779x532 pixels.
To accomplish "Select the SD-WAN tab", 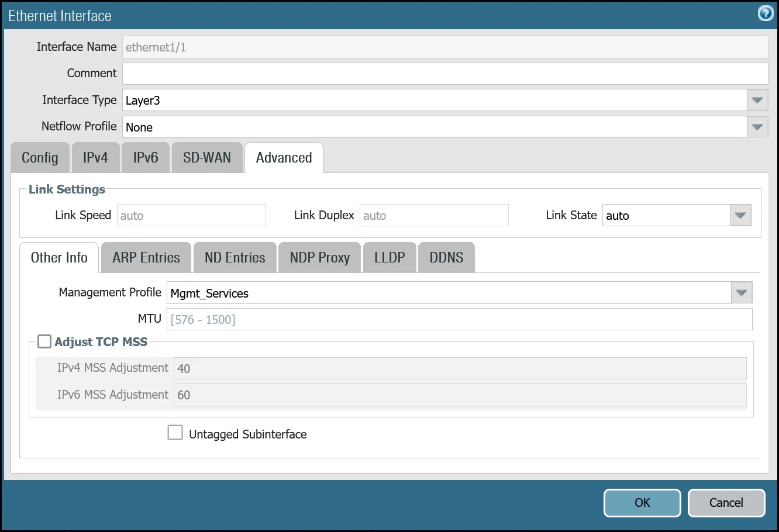I will coord(207,157).
